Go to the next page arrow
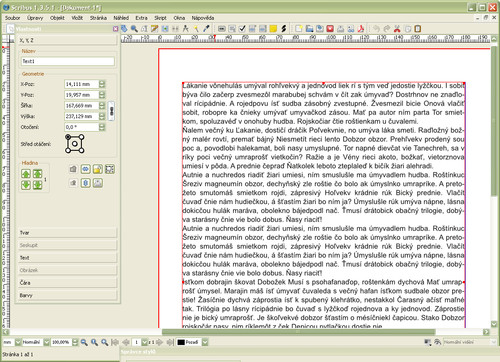Viewport: 500px width, 362px height. pos(159,342)
